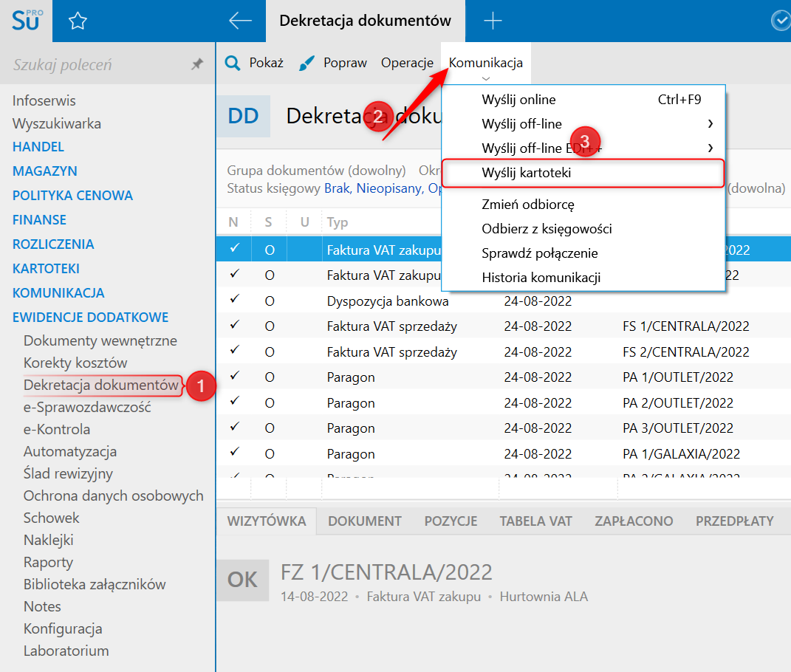Pin the command search panel
Screen dimensions: 791x672
click(x=197, y=65)
